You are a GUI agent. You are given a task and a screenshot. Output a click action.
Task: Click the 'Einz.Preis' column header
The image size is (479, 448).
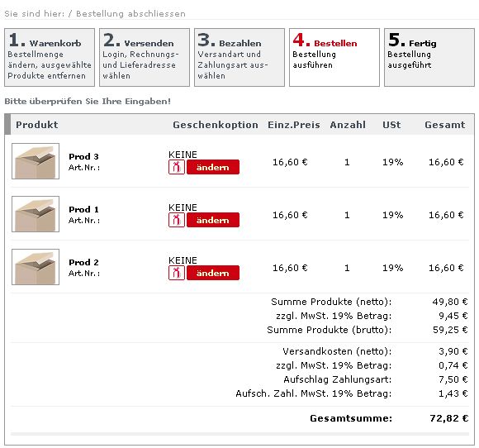(x=294, y=125)
